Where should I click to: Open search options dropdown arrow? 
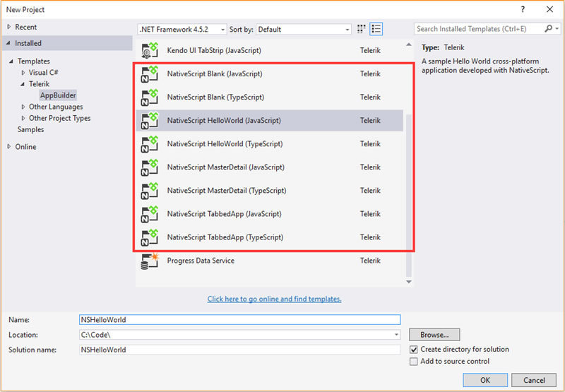(x=557, y=29)
